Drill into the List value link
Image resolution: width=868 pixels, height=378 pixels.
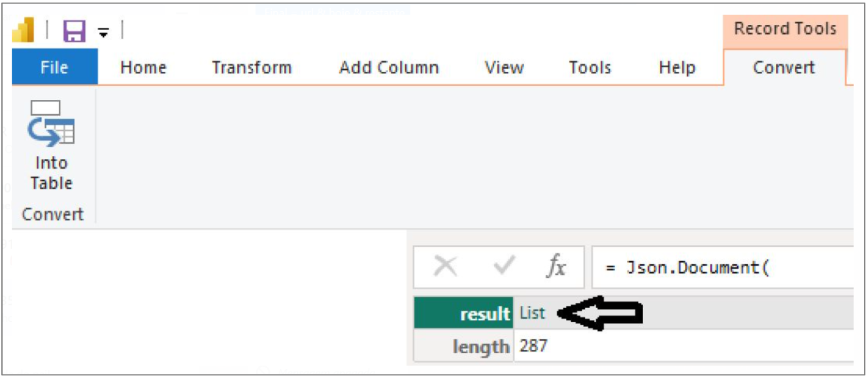coord(532,313)
